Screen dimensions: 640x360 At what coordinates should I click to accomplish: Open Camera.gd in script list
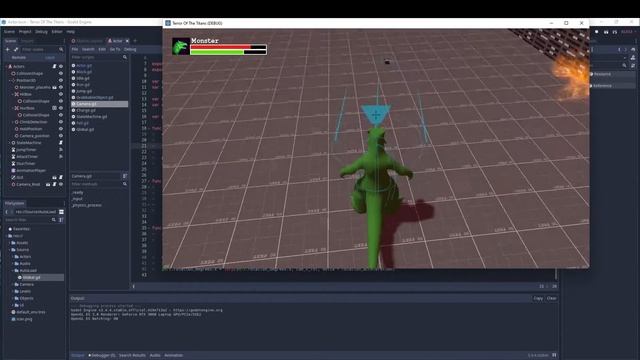(100, 104)
